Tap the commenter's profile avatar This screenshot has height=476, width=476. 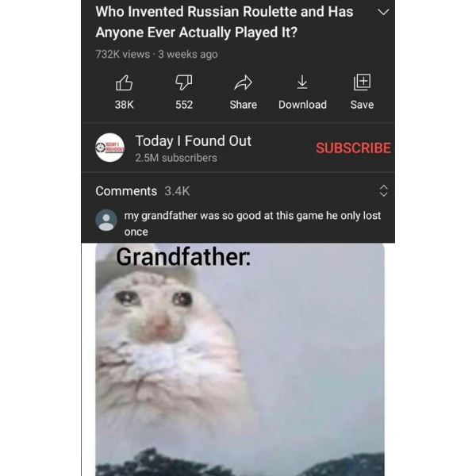[106, 220]
